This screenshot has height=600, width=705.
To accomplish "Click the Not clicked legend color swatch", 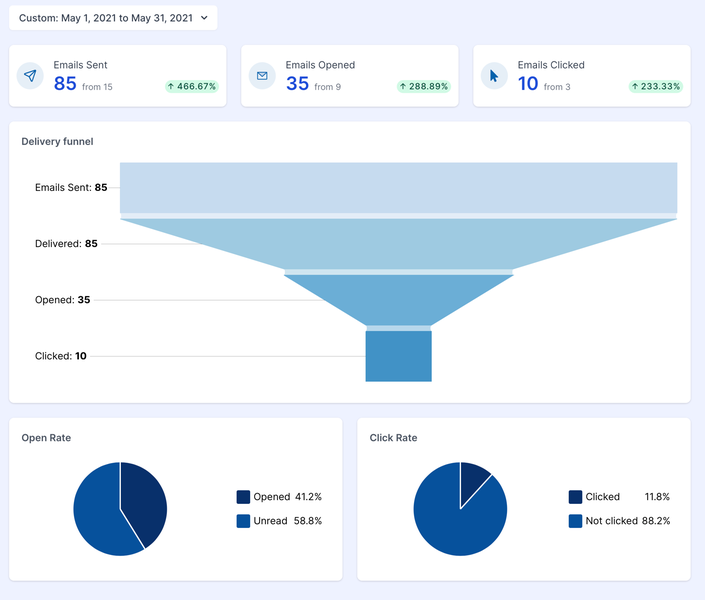I will (575, 521).
